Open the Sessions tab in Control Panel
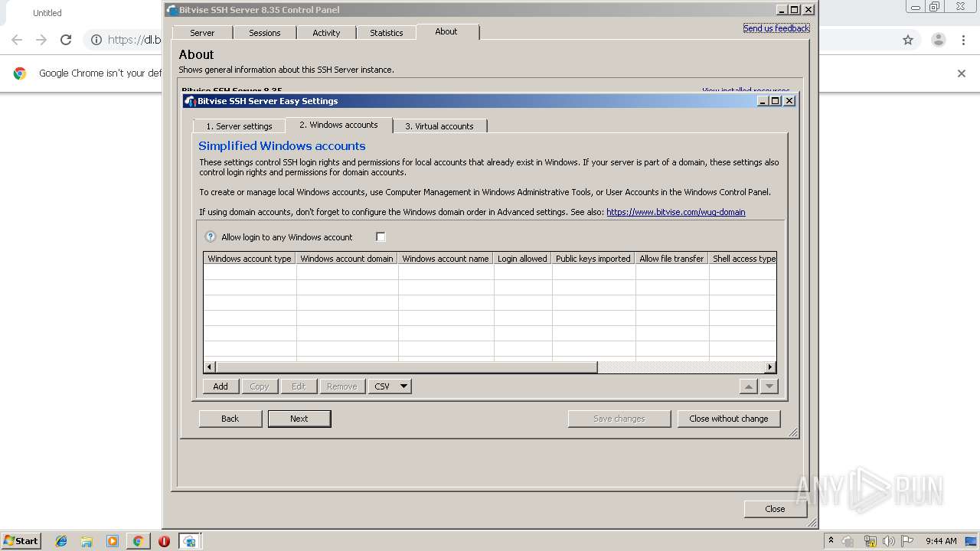Screen dimensions: 980x551 [265, 33]
